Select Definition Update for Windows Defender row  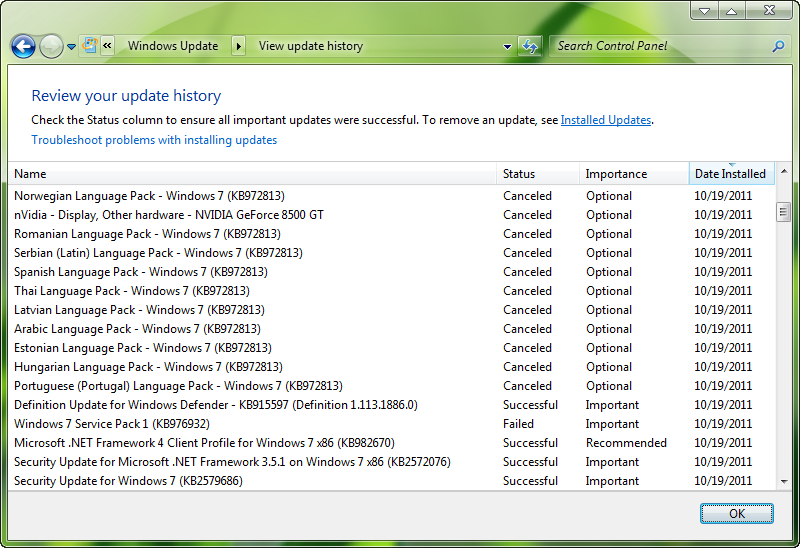pos(392,405)
